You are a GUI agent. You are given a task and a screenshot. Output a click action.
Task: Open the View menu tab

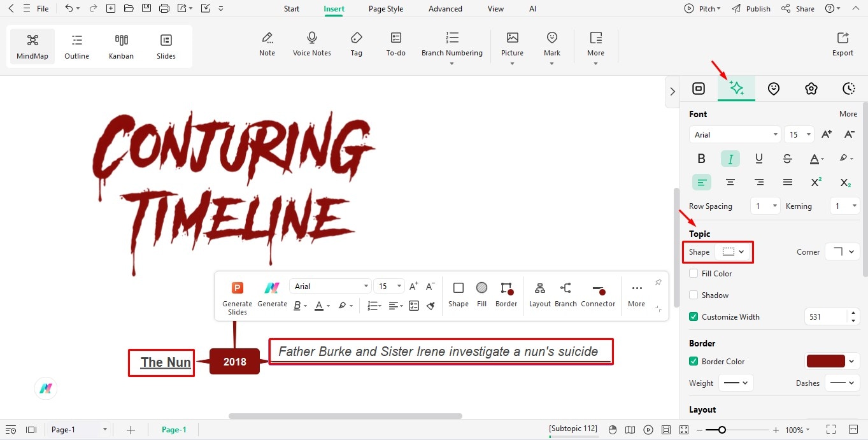click(x=495, y=9)
